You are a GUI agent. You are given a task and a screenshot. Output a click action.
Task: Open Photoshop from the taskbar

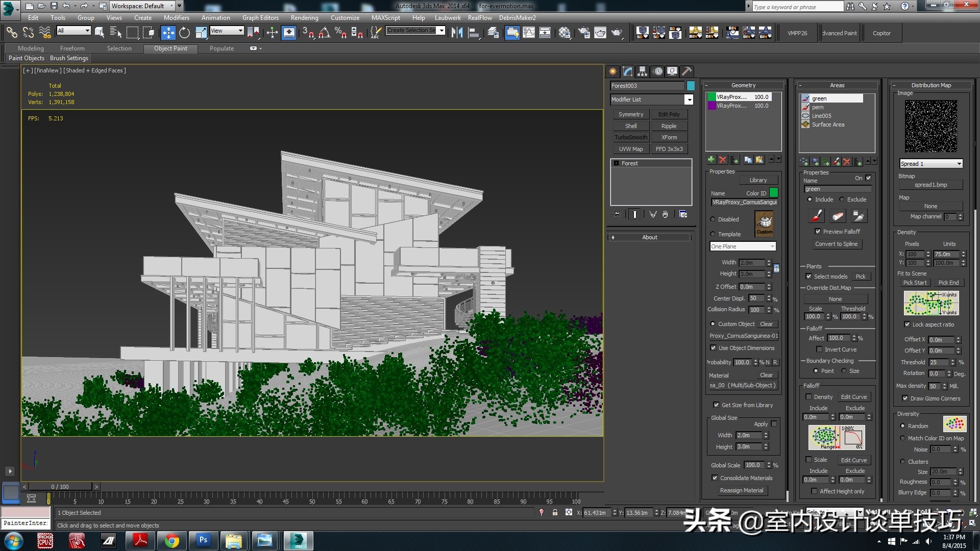tap(203, 540)
